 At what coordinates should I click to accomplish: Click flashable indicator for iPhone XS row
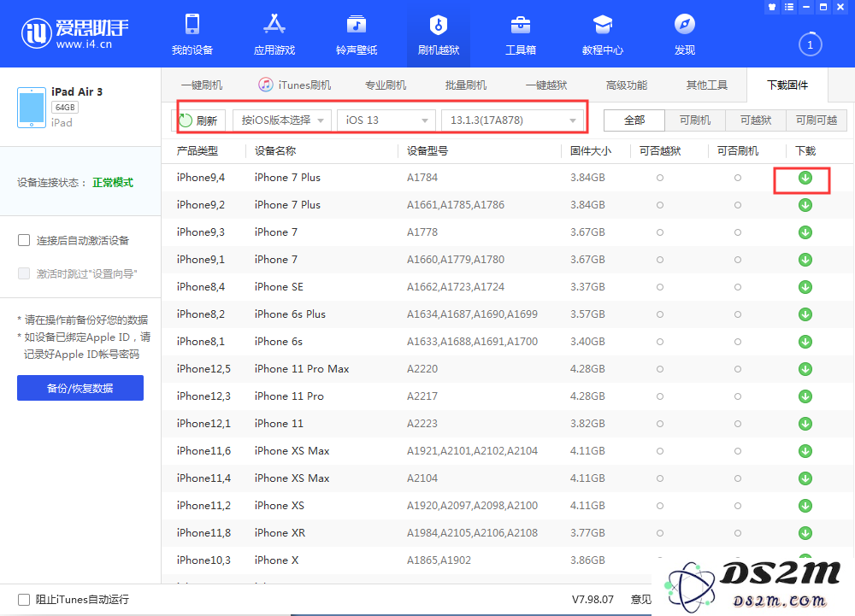point(738,506)
